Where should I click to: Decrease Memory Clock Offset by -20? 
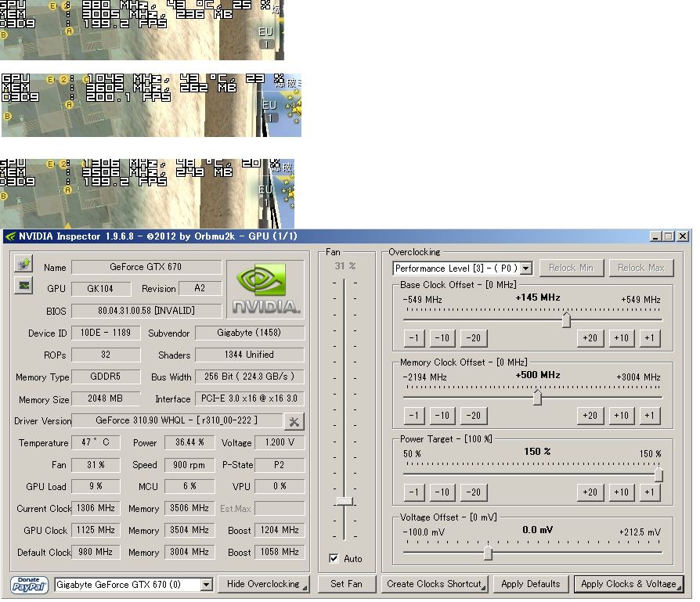(x=474, y=416)
